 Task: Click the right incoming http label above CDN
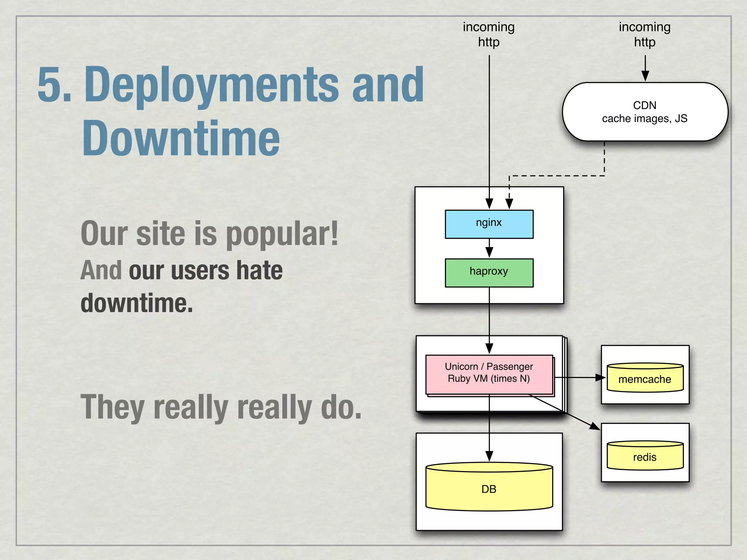pos(645,34)
